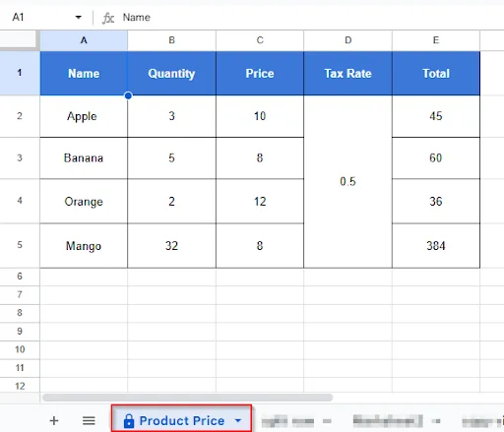The width and height of the screenshot is (504, 432).
Task: Click the Tax Rate header cell
Action: pos(348,73)
